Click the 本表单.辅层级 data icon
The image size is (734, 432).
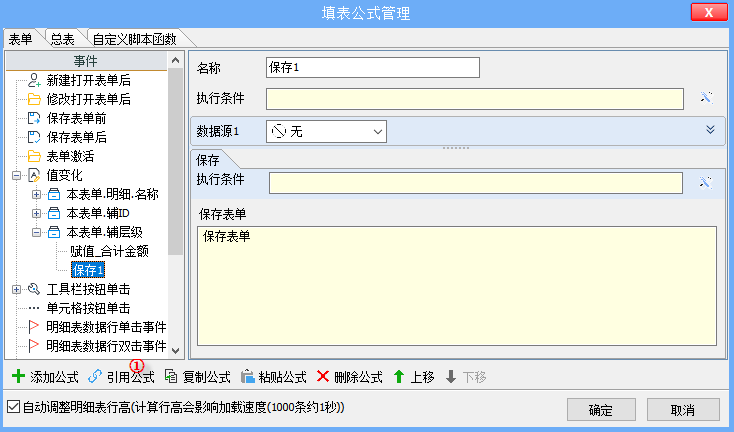tap(54, 232)
